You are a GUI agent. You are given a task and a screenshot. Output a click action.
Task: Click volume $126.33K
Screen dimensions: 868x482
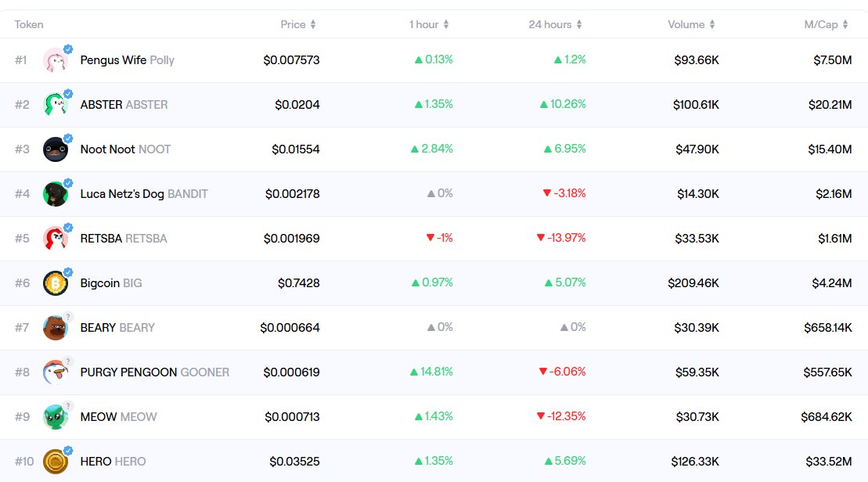click(695, 462)
